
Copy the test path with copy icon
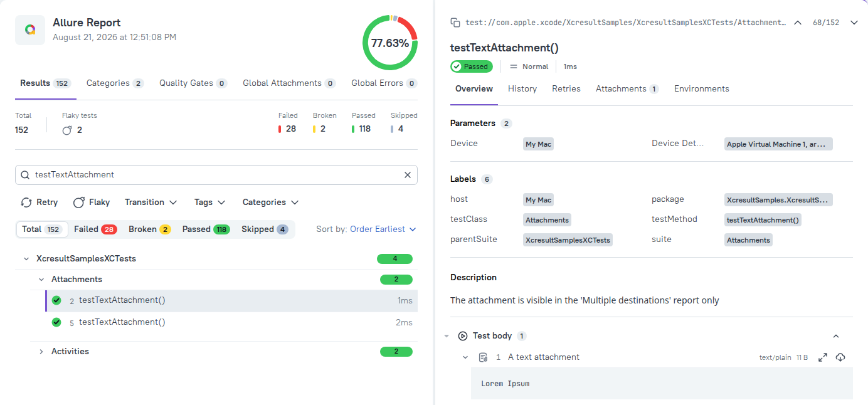click(x=455, y=23)
